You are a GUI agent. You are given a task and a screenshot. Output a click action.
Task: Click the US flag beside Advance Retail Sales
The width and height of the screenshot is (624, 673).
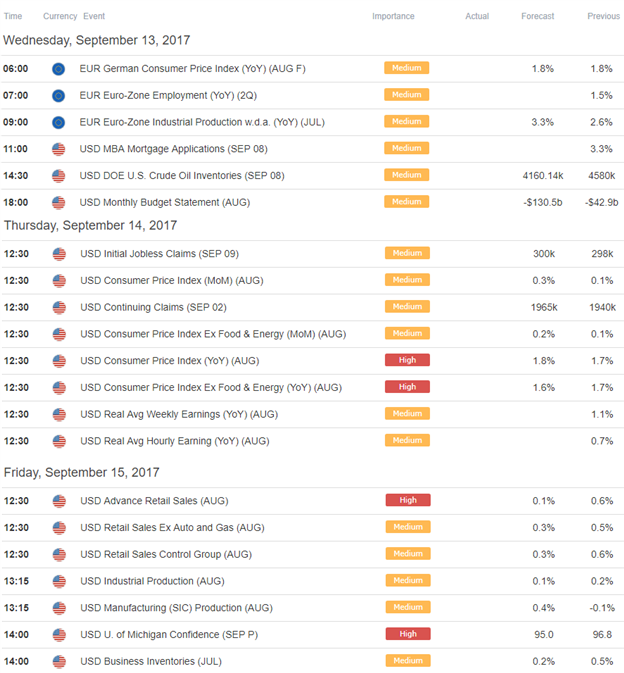pyautogui.click(x=59, y=501)
